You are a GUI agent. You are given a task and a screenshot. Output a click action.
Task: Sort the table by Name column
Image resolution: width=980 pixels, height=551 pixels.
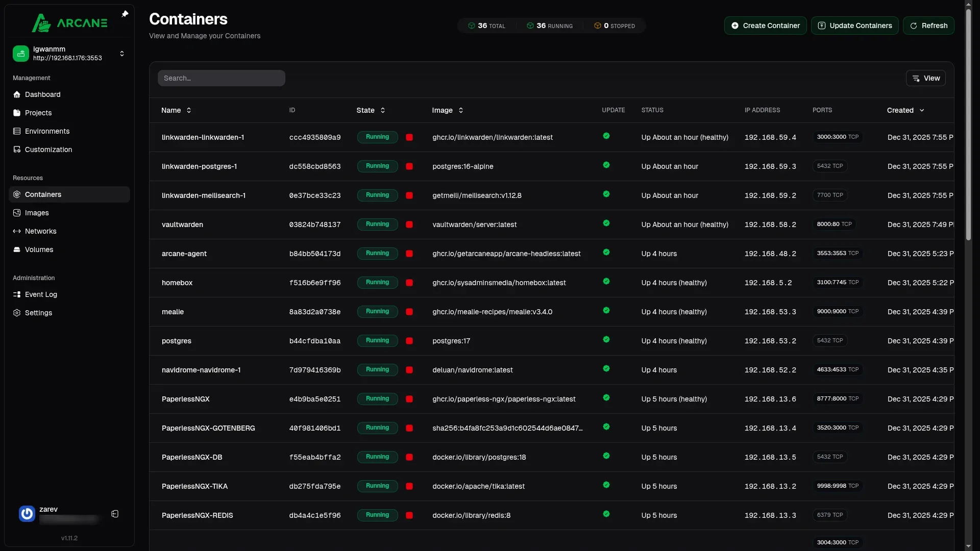click(176, 110)
